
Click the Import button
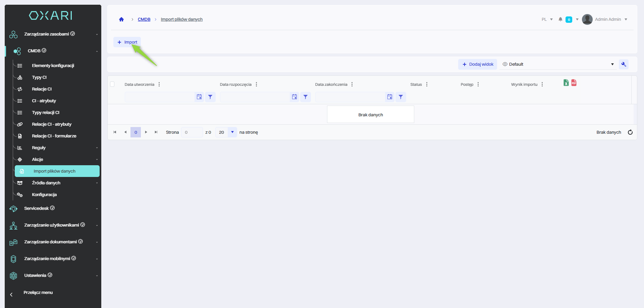127,42
